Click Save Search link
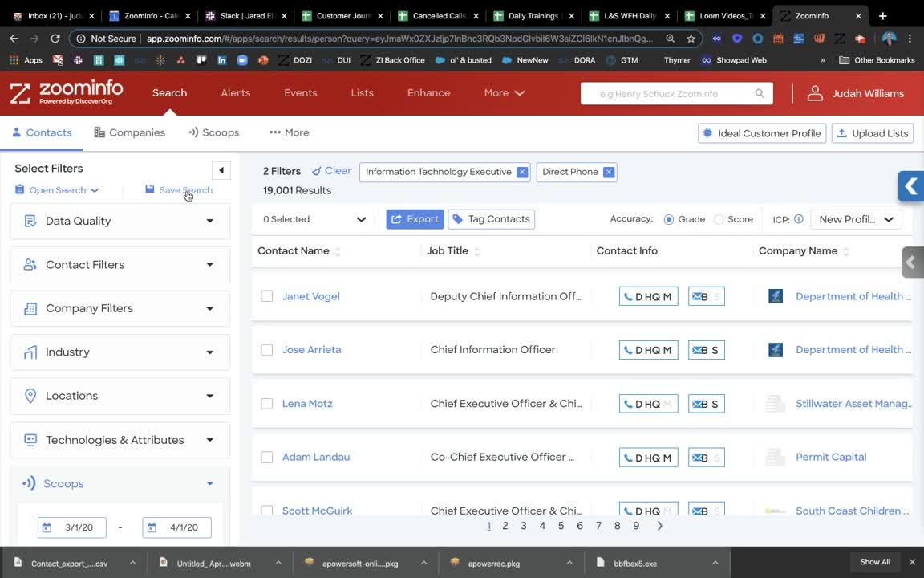Image resolution: width=924 pixels, height=578 pixels. pos(179,190)
